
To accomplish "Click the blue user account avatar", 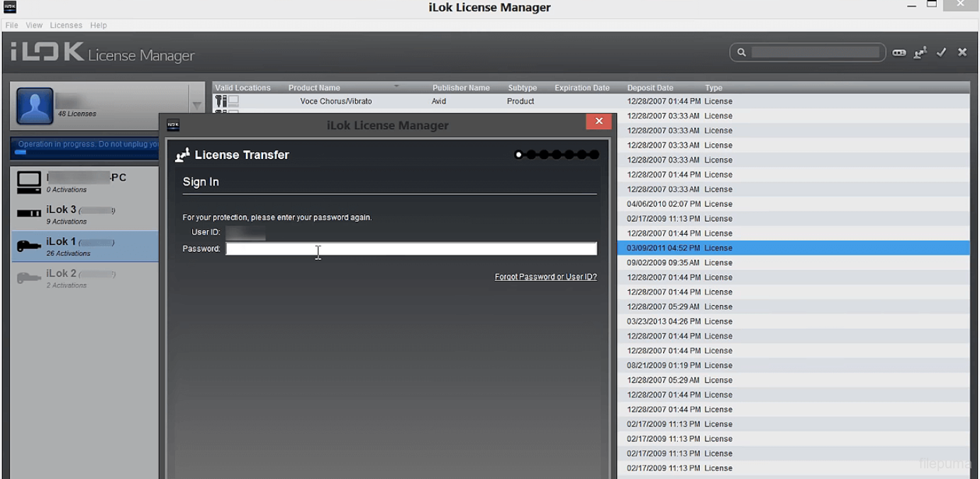I will pos(35,106).
